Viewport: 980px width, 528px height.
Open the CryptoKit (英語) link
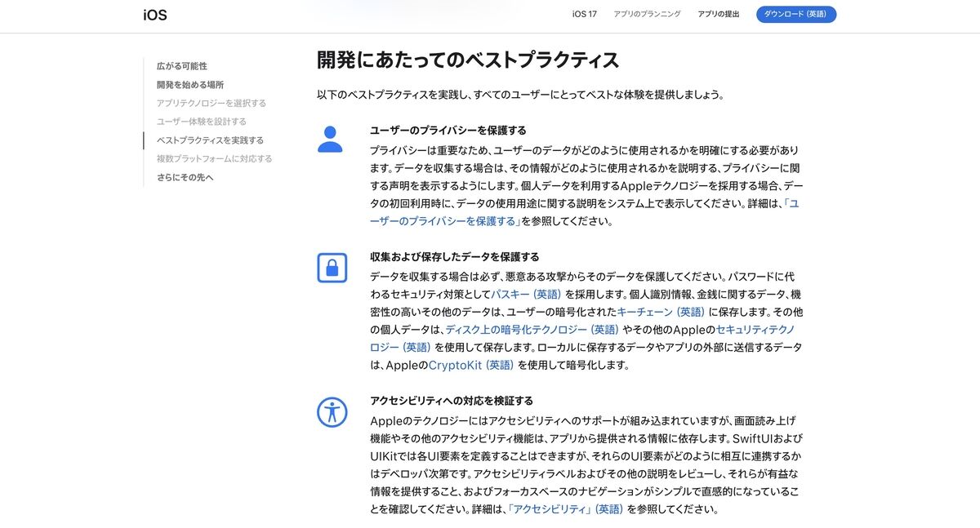[x=471, y=366]
